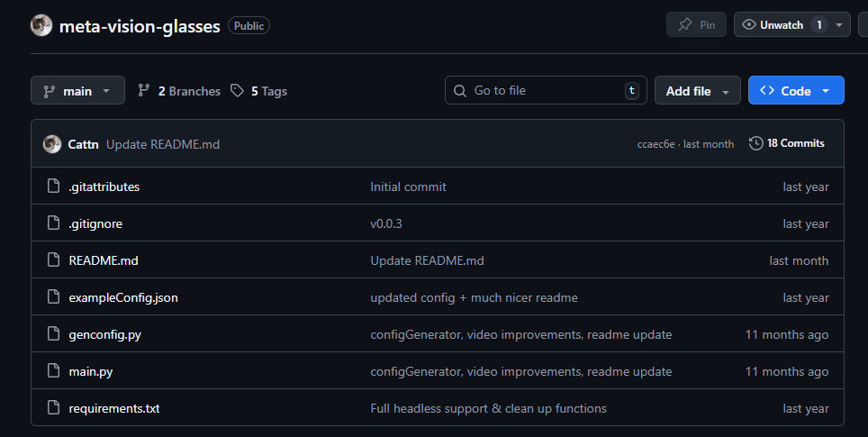Open the 'Full headless support' commit message
This screenshot has height=437, width=868.
[x=488, y=408]
